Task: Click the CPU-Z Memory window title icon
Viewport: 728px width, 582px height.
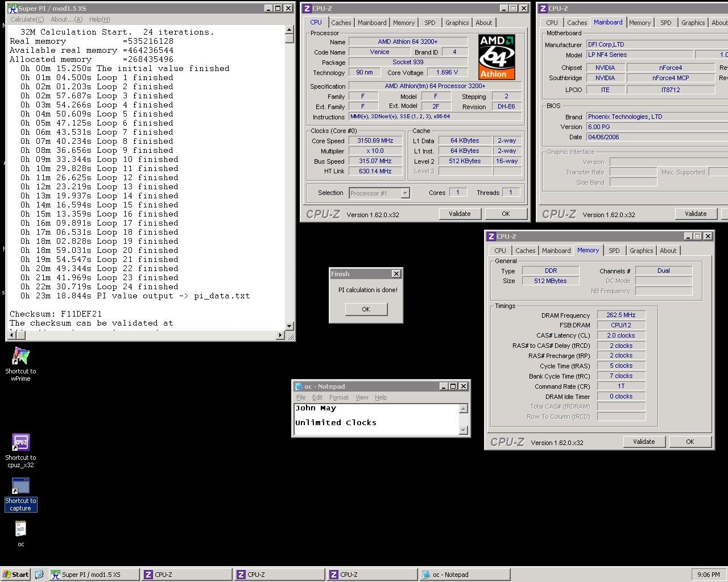Action: pos(491,236)
